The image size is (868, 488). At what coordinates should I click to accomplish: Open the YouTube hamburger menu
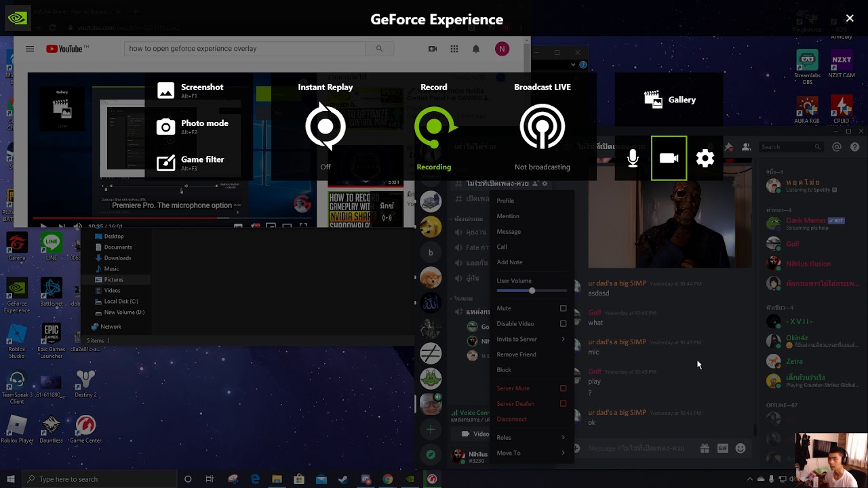(x=30, y=49)
